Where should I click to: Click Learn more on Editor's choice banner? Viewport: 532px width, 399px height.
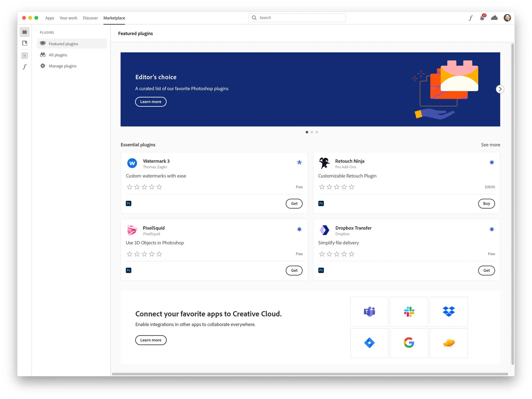[x=151, y=101]
